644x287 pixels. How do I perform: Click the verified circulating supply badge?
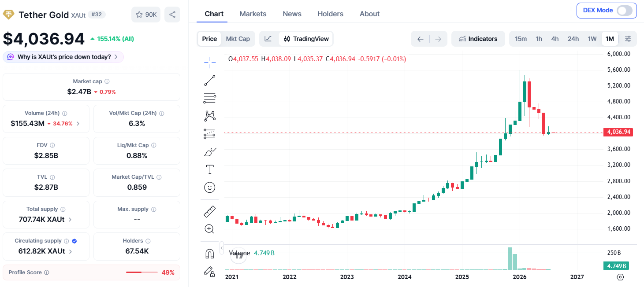click(x=74, y=241)
